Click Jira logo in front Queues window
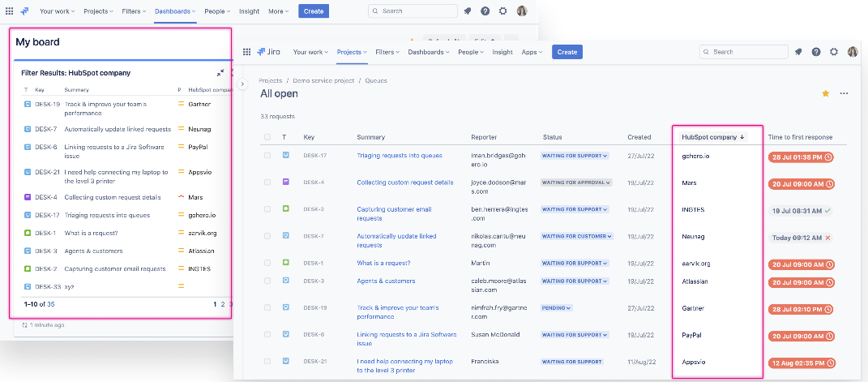 click(x=268, y=51)
